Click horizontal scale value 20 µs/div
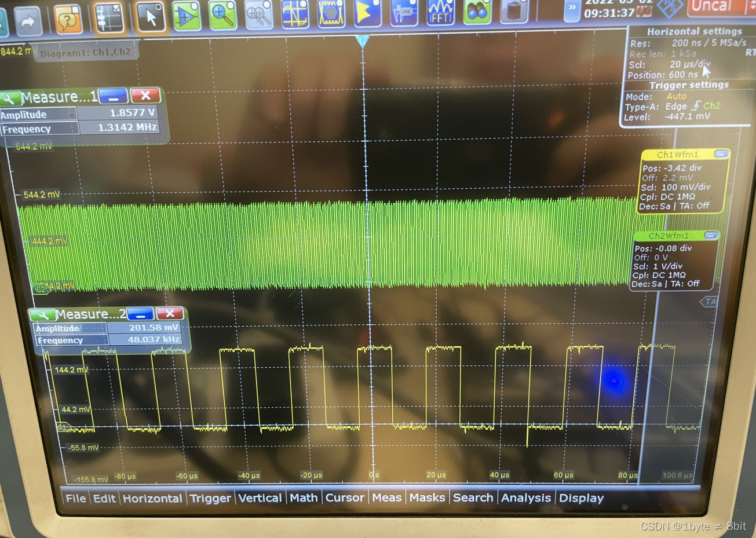Image resolution: width=756 pixels, height=538 pixels. click(689, 64)
